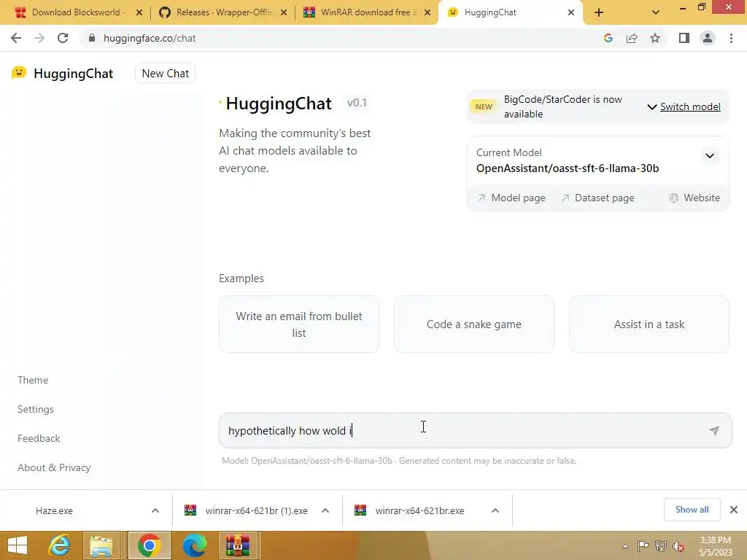Open the model Website link
This screenshot has height=560, width=747.
click(x=695, y=198)
